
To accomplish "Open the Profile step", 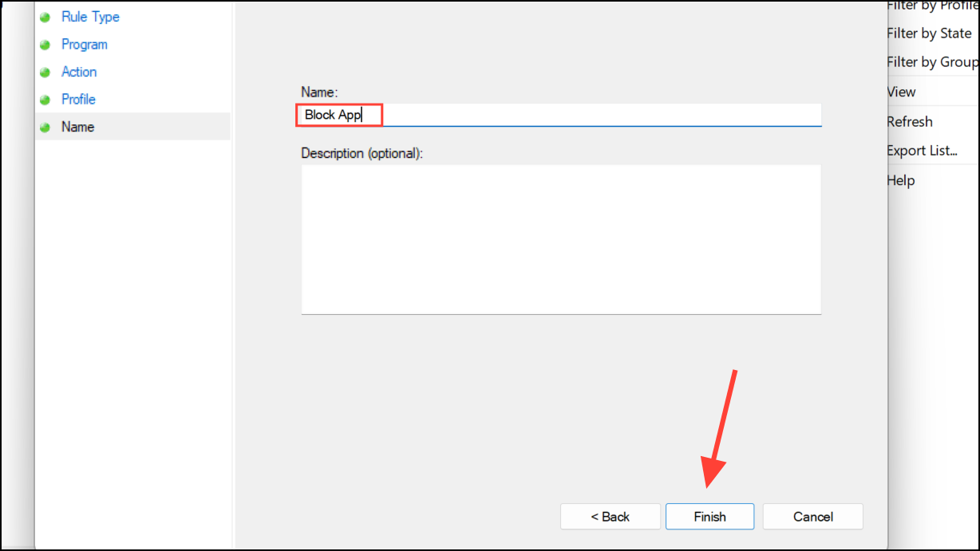I will point(78,100).
